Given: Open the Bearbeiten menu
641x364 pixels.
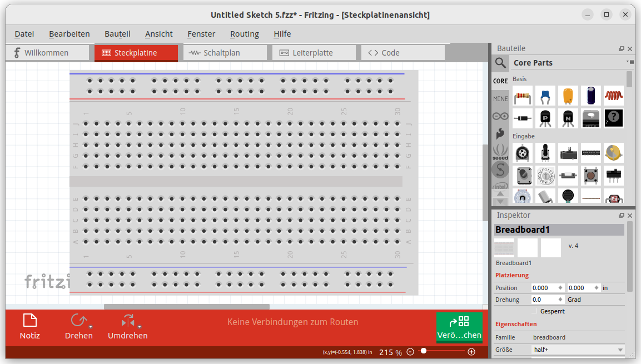Looking at the screenshot, I should pyautogui.click(x=69, y=34).
